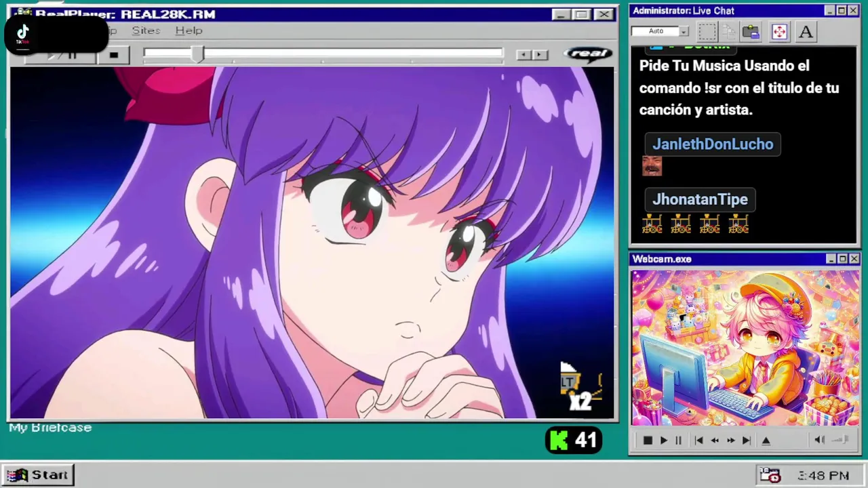Click JanlethDonLucho's face emote

pyautogui.click(x=652, y=166)
